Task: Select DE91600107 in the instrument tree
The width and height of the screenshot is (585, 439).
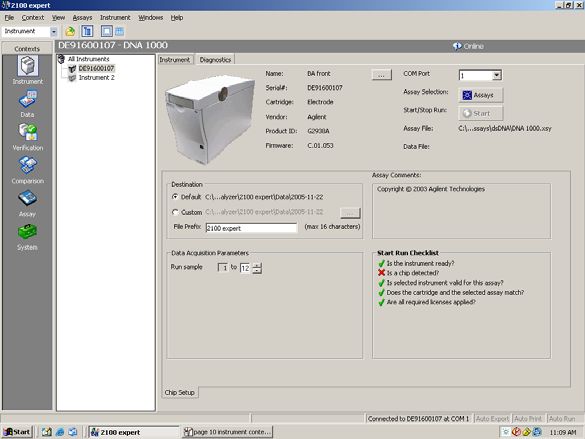Action: [x=96, y=68]
